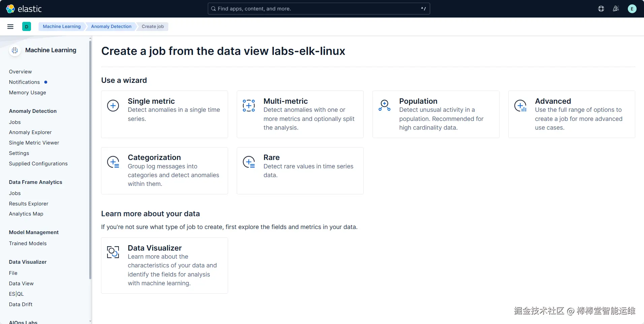Image resolution: width=644 pixels, height=324 pixels.
Task: Open Anomaly Explorer in the sidebar
Action: [30, 132]
